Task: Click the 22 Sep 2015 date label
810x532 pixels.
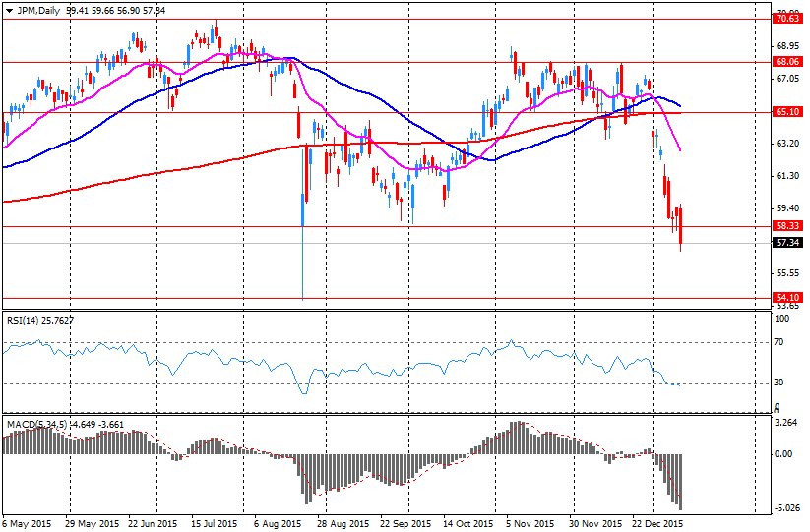Action: 405,524
